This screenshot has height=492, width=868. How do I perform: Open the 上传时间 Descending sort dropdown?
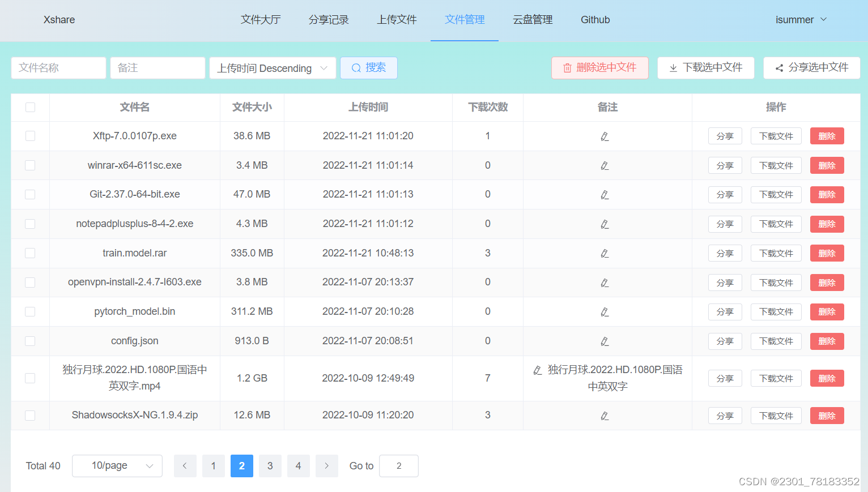pyautogui.click(x=273, y=68)
